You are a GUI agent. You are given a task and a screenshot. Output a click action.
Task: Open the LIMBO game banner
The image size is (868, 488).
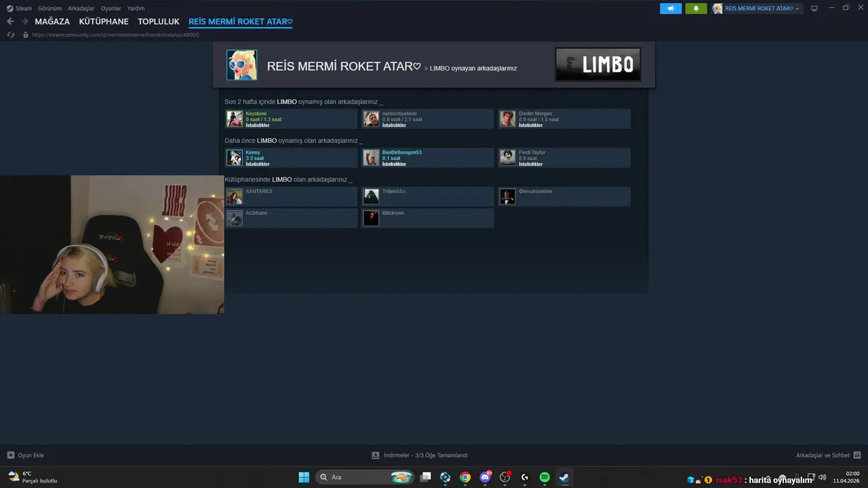pos(598,64)
